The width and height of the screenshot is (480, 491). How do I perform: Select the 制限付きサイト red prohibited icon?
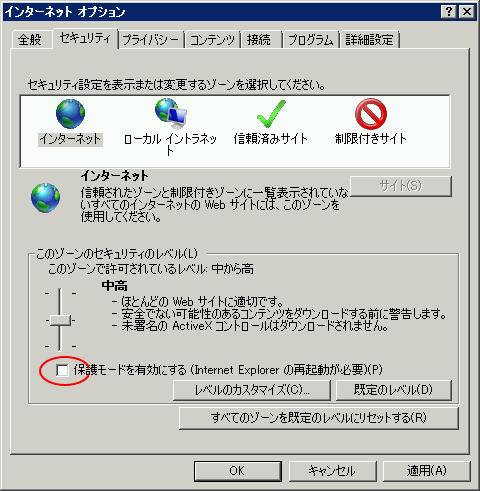(x=371, y=114)
